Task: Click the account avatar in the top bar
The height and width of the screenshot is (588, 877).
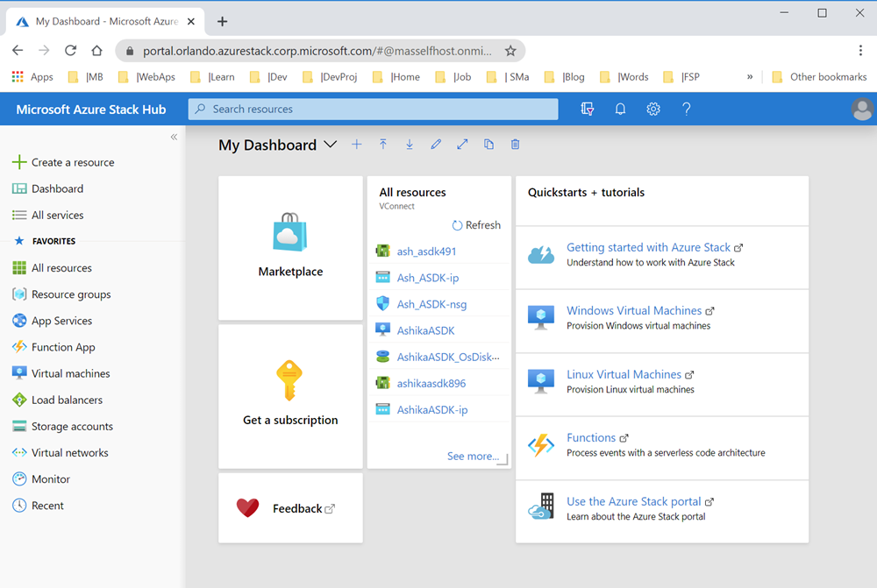Action: point(861,109)
